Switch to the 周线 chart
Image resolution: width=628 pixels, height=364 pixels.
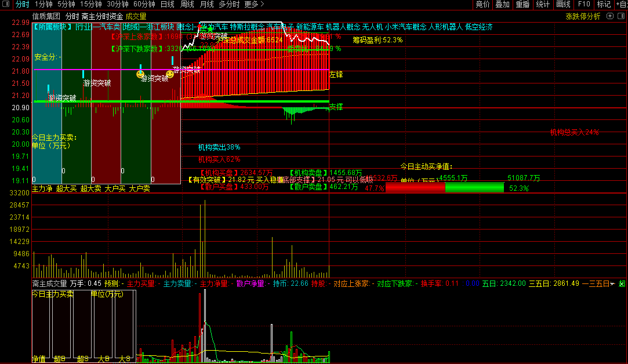click(x=187, y=5)
